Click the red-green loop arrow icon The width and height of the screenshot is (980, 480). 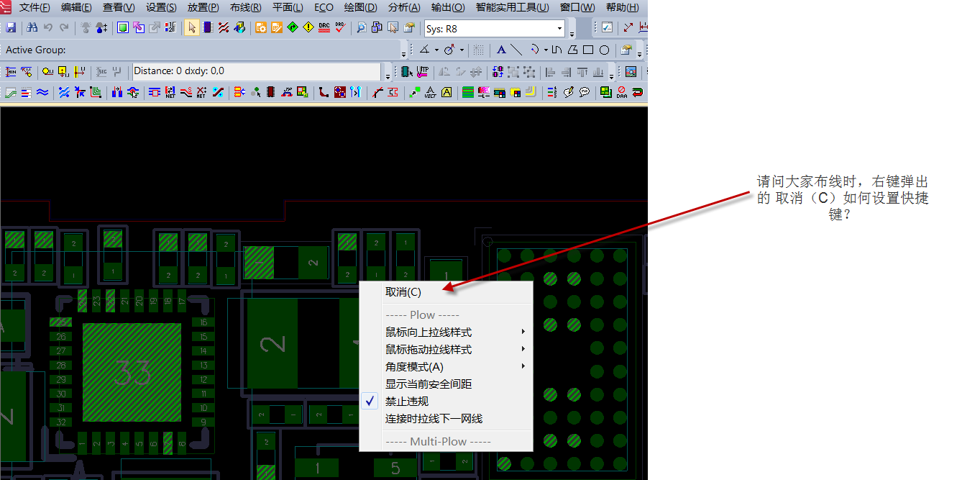point(638,92)
